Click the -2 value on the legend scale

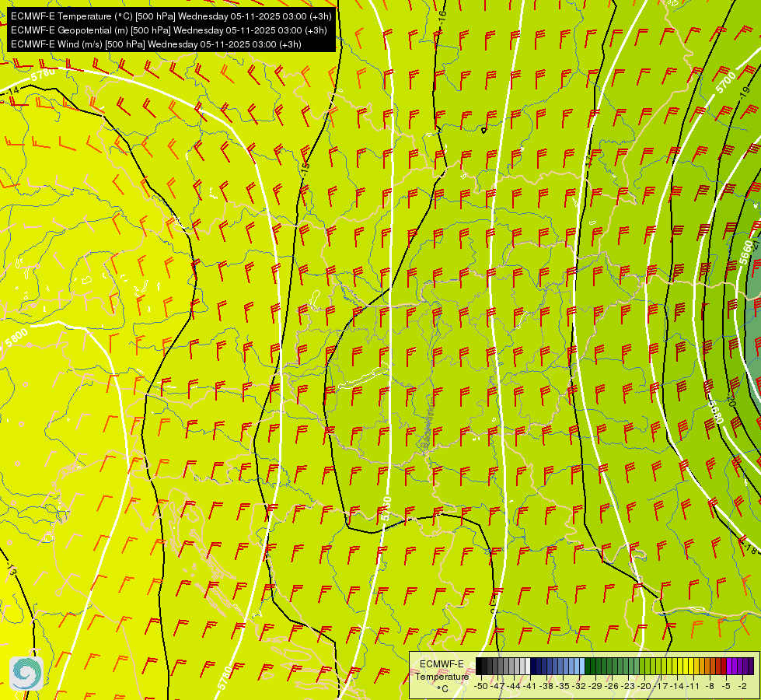tap(742, 686)
